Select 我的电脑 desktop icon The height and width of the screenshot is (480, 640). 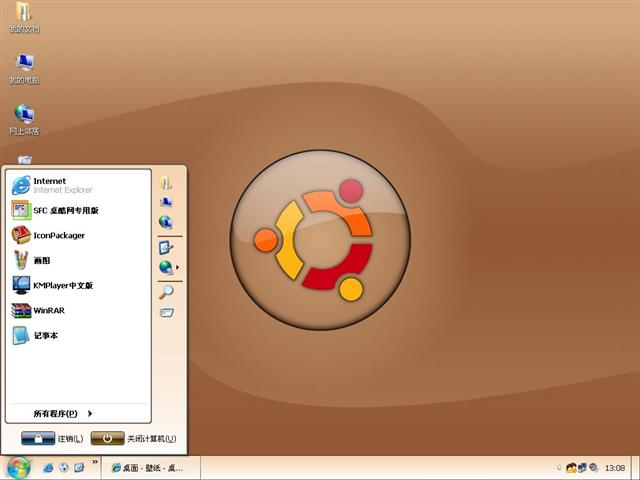click(x=24, y=69)
